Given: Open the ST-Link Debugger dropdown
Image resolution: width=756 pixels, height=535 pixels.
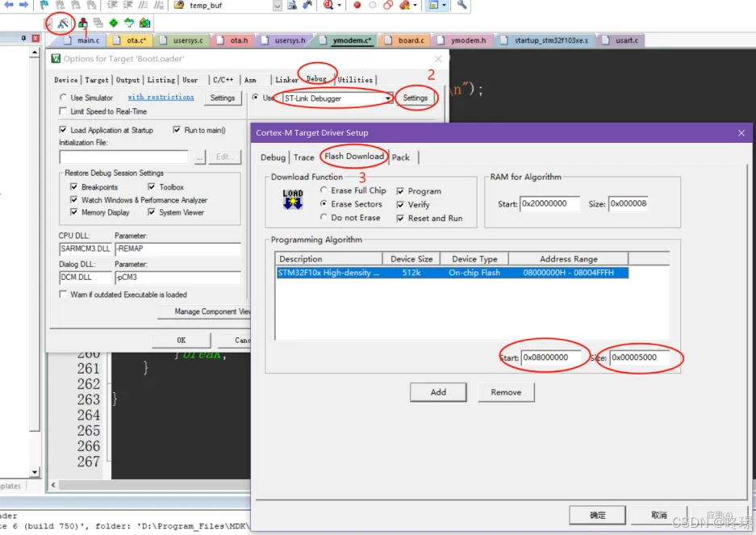Looking at the screenshot, I should [x=387, y=98].
